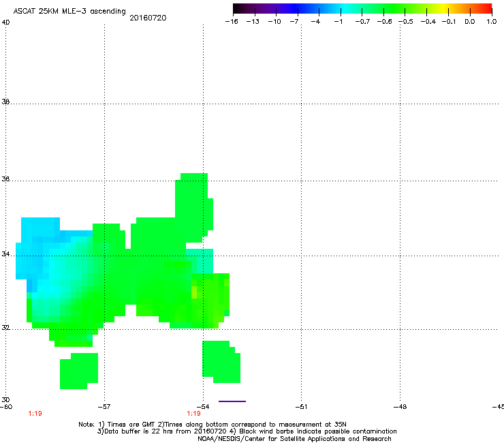Screen dimensions: 504x443
Task: Click the -0.7 color bar label
Action: (x=362, y=22)
